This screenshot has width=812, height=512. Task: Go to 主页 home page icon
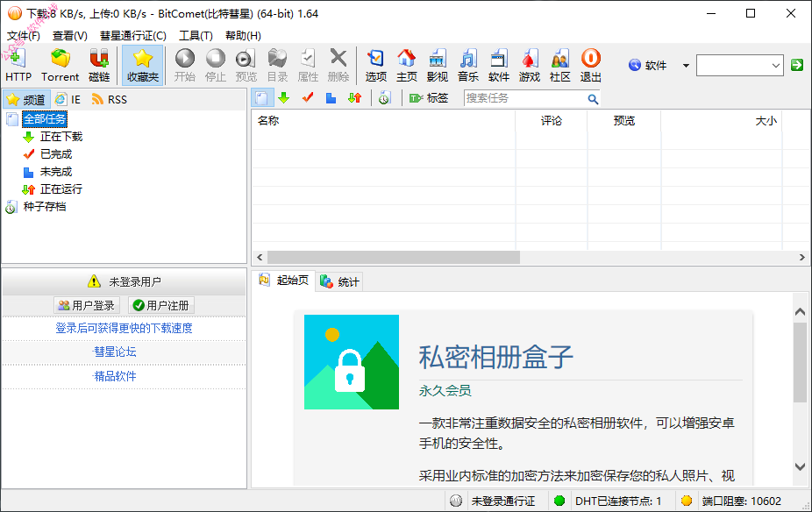[407, 65]
